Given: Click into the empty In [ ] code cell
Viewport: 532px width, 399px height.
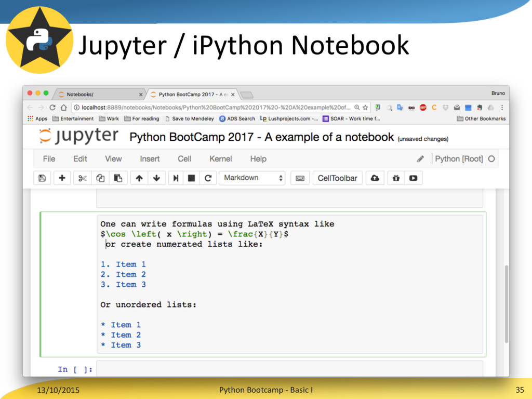Looking at the screenshot, I should [289, 369].
